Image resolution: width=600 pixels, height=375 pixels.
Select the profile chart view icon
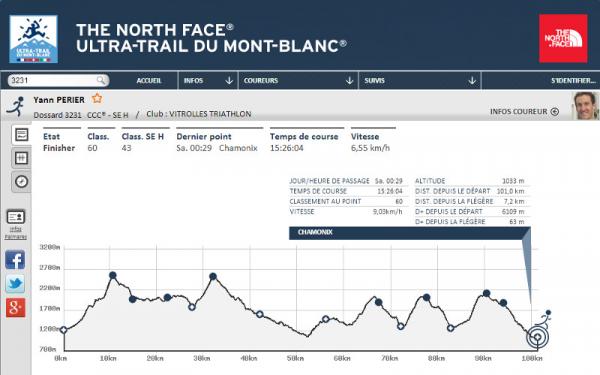pos(21,135)
